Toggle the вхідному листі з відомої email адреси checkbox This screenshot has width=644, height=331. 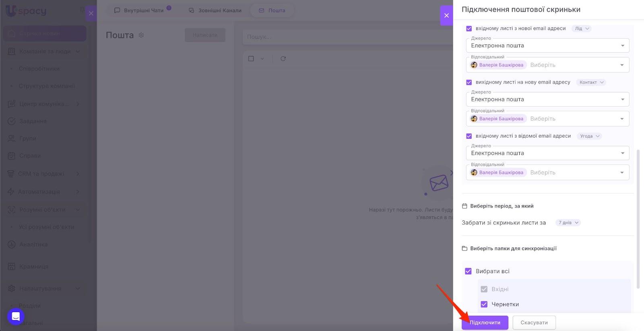point(469,136)
